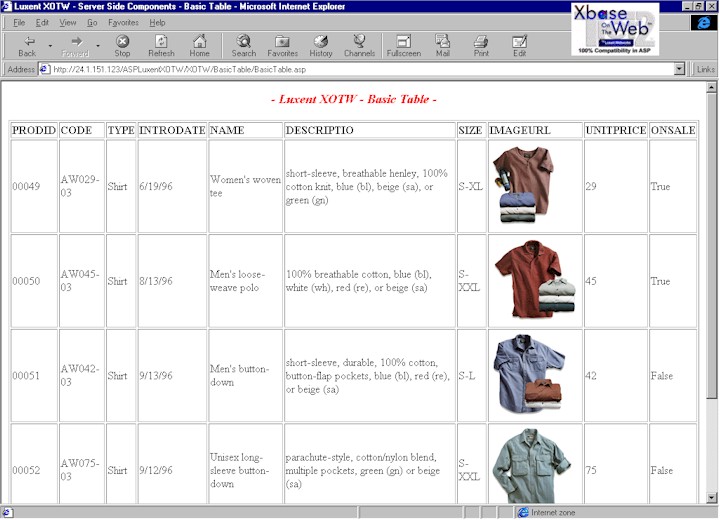The width and height of the screenshot is (720, 520).
Task: Click the INTRODATE column header
Action: coord(172,130)
